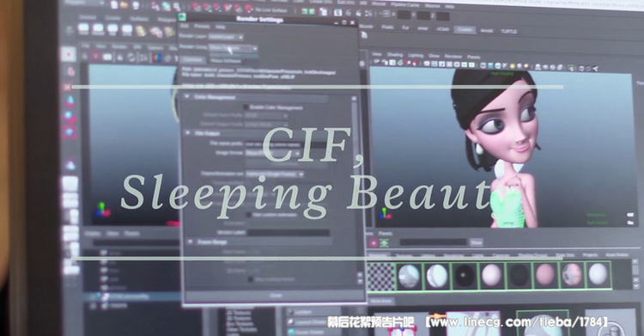Open the Default Input Profile dropdown
The image size is (644, 336).
[x=266, y=116]
